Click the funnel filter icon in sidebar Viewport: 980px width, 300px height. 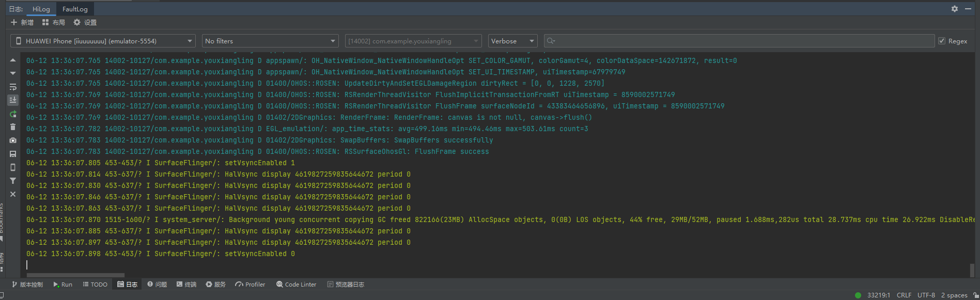pos(13,181)
